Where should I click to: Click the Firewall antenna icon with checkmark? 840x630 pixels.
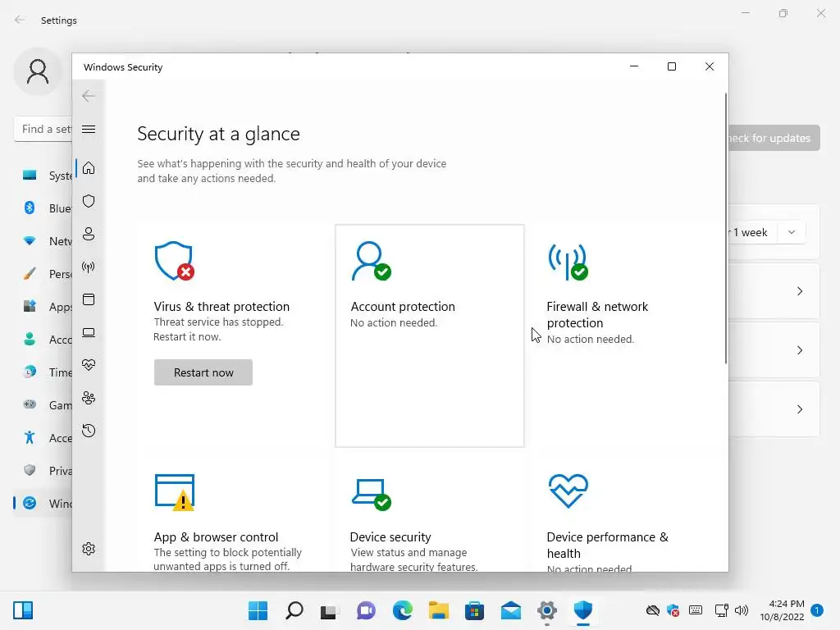[x=568, y=262]
